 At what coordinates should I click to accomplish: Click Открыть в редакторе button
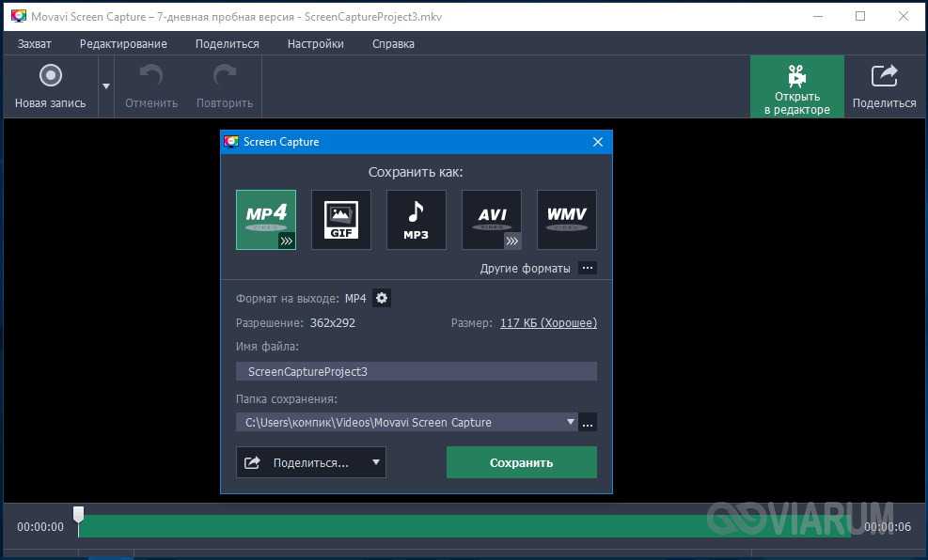coord(796,87)
